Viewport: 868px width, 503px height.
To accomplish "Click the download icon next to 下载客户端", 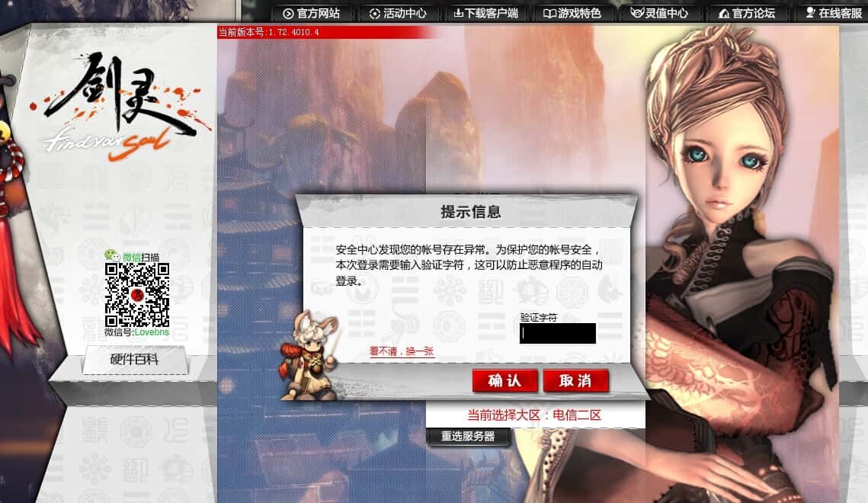I will point(458,13).
